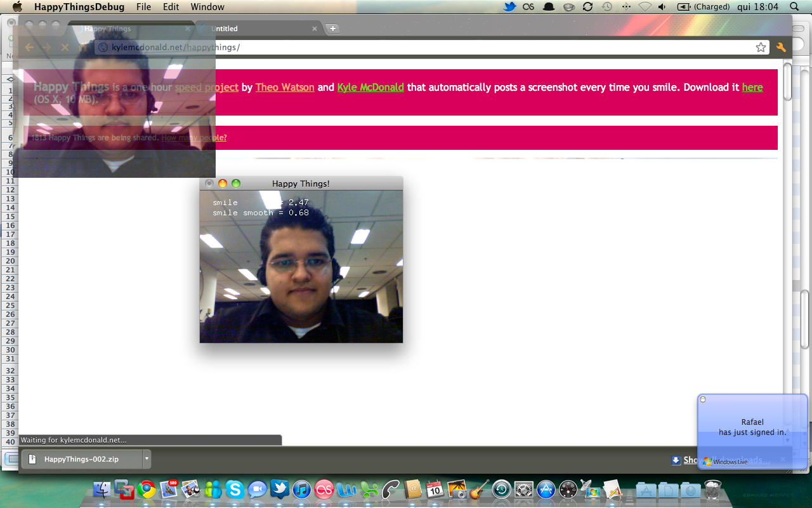Viewport: 812px width, 508px height.
Task: Launch iPhoto from the Dock
Action: pos(457,489)
